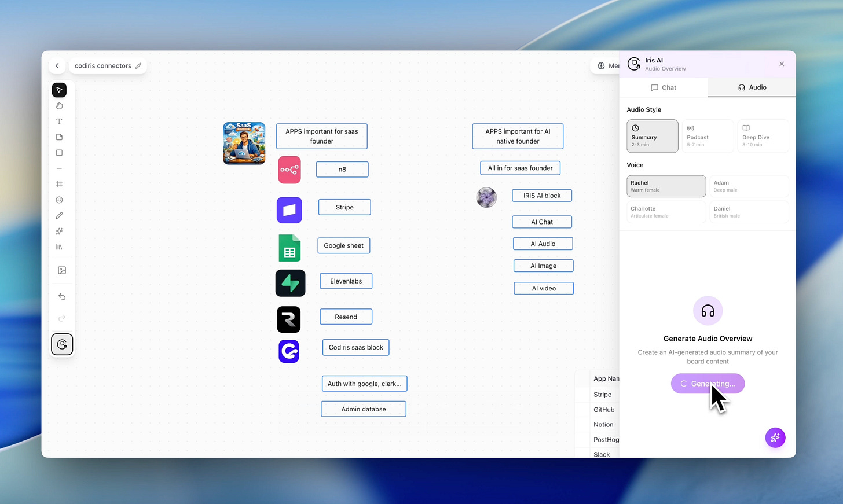This screenshot has width=843, height=504.
Task: Select the AI Image box
Action: (544, 266)
